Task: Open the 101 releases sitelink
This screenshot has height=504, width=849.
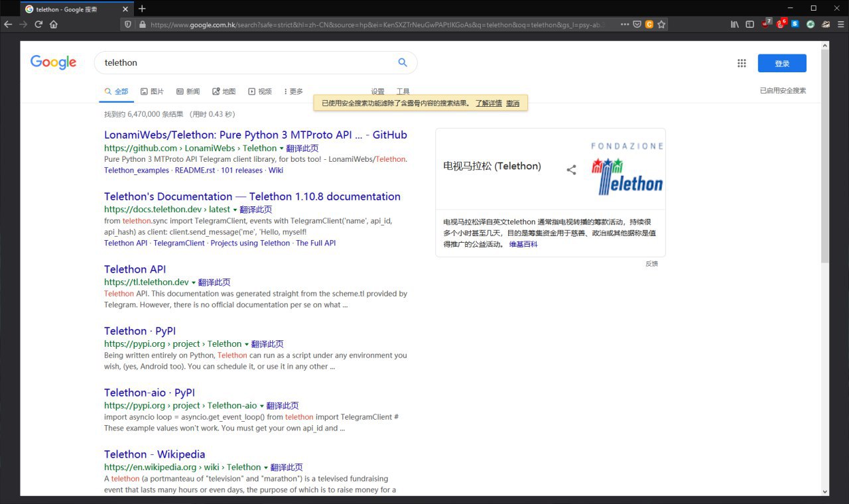Action: coord(241,170)
